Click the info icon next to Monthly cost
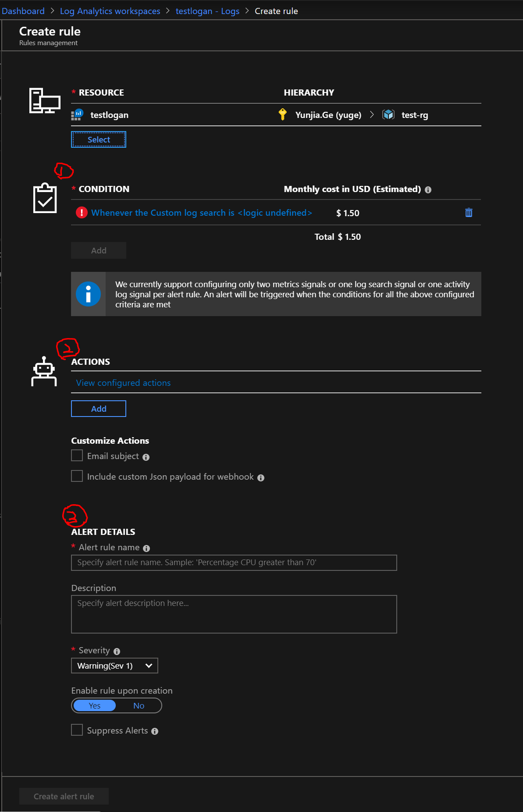 428,190
